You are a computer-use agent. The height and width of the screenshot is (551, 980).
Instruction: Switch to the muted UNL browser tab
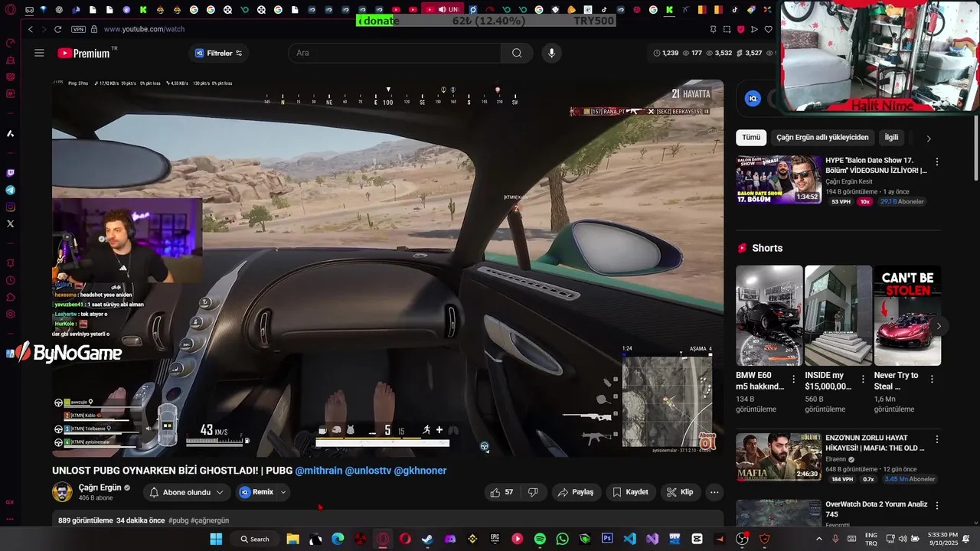[442, 10]
